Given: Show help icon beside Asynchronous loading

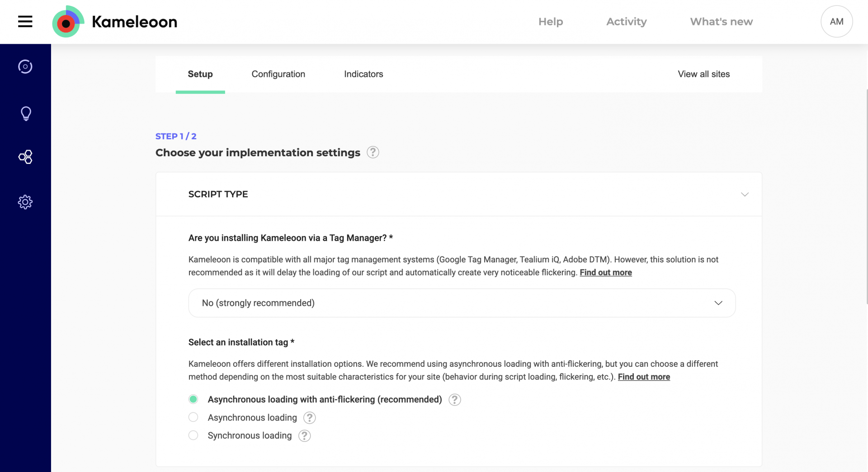Looking at the screenshot, I should tap(309, 418).
